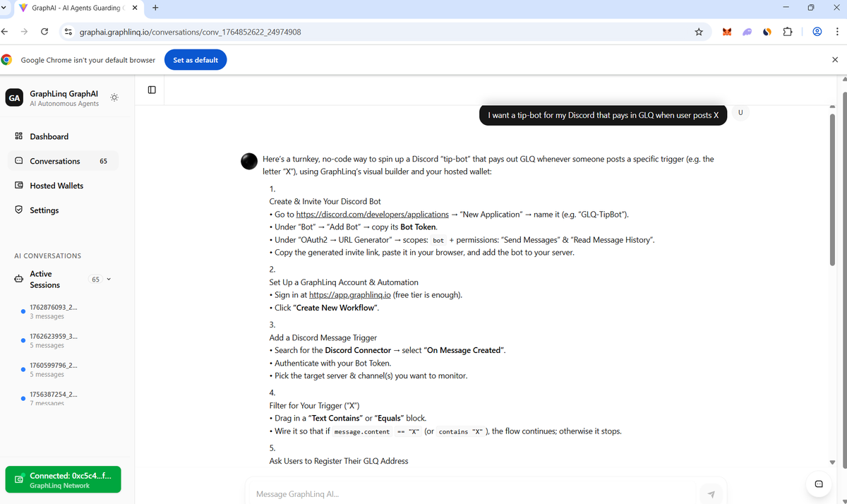Open the Phantom wallet extension icon

coord(747,31)
